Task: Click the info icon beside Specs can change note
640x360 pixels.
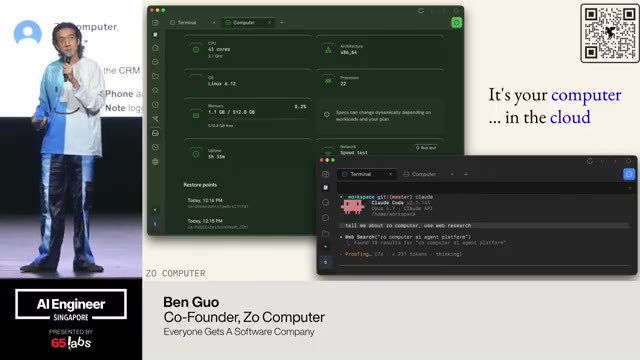Action: 327,115
